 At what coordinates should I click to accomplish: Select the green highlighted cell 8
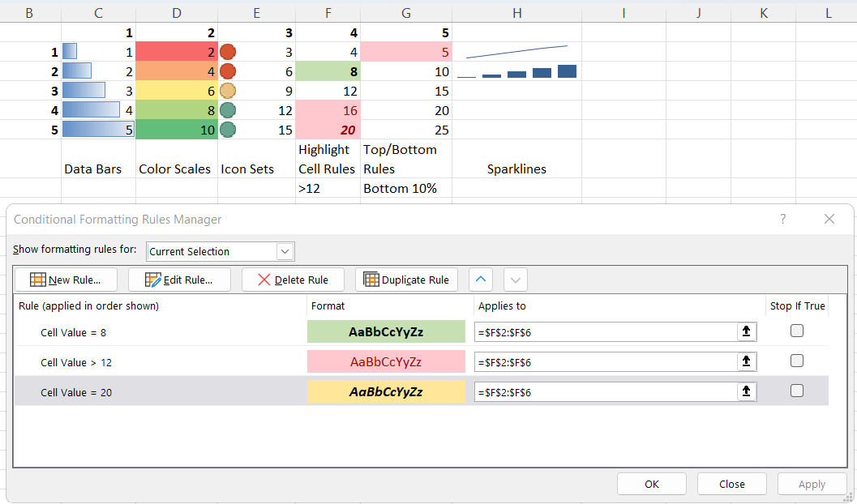pos(328,71)
